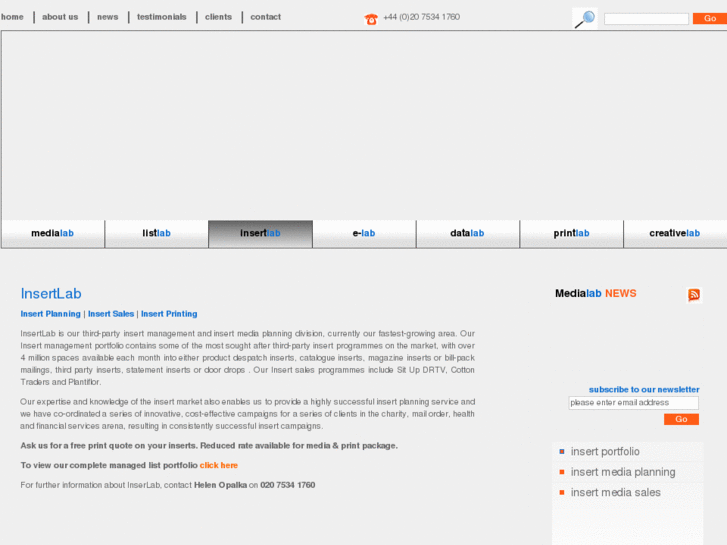Click the top search input field

[x=646, y=19]
